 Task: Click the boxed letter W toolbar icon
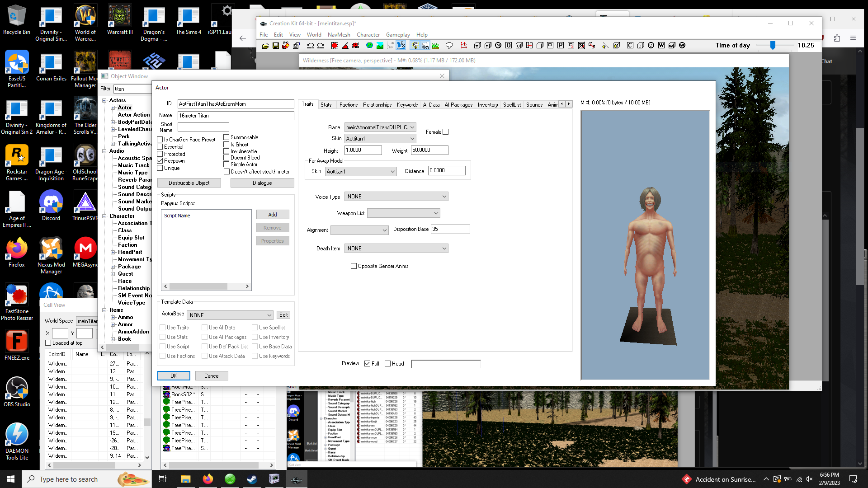click(661, 45)
